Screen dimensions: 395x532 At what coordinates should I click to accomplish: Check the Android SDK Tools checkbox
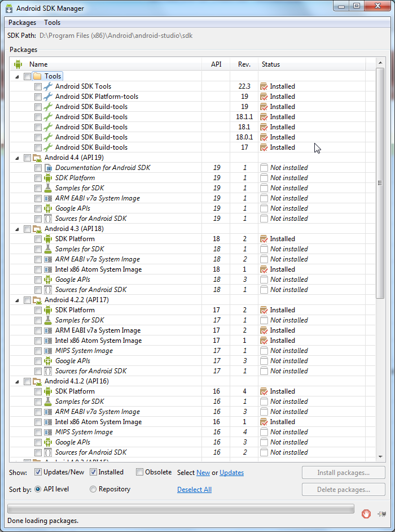pyautogui.click(x=38, y=86)
